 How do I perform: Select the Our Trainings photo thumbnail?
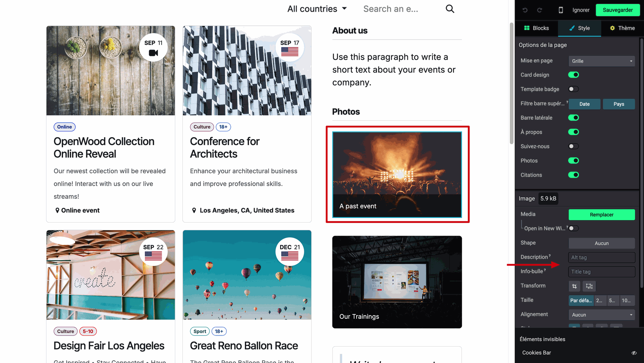click(397, 282)
